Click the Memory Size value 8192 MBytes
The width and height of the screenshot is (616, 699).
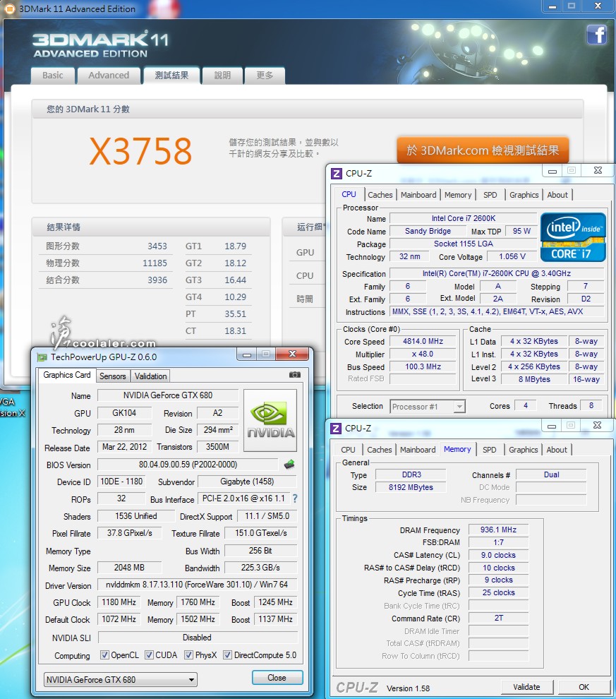pos(411,487)
